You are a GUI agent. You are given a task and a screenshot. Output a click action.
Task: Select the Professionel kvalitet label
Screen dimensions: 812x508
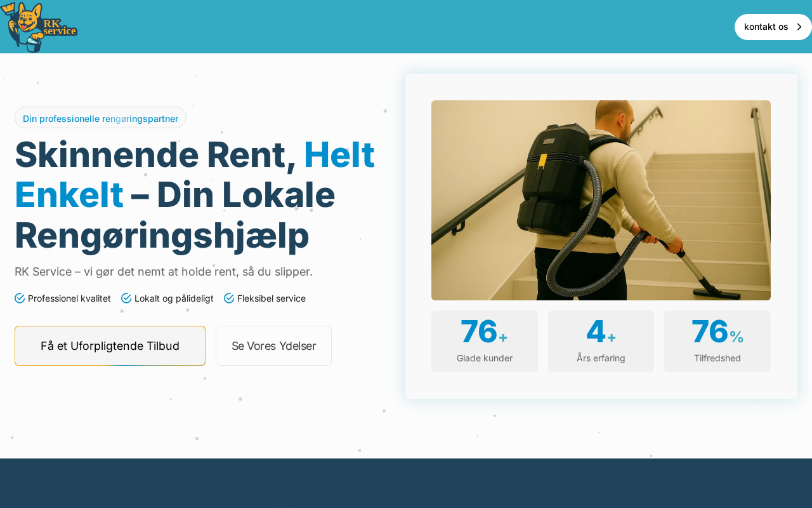69,298
